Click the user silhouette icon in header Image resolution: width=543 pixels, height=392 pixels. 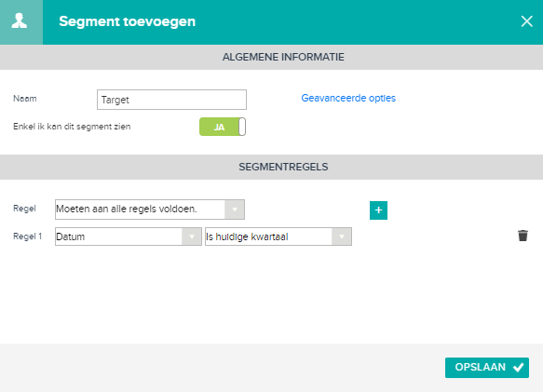[20, 20]
